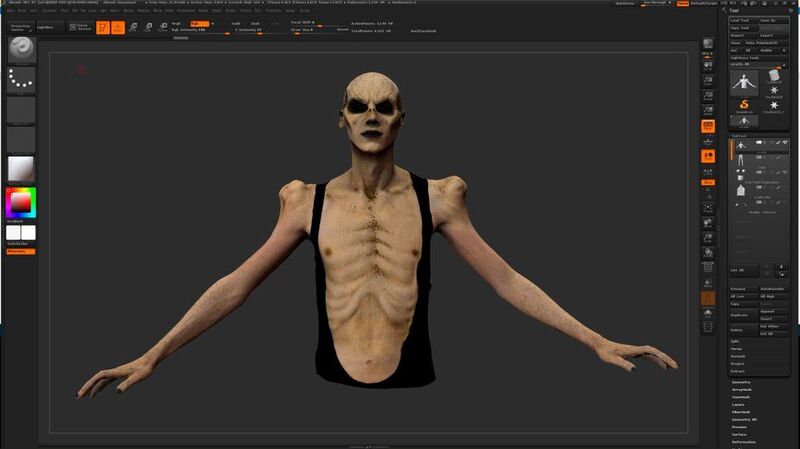Image resolution: width=800 pixels, height=449 pixels.
Task: Click Duplicate subtool button
Action: coord(744,315)
